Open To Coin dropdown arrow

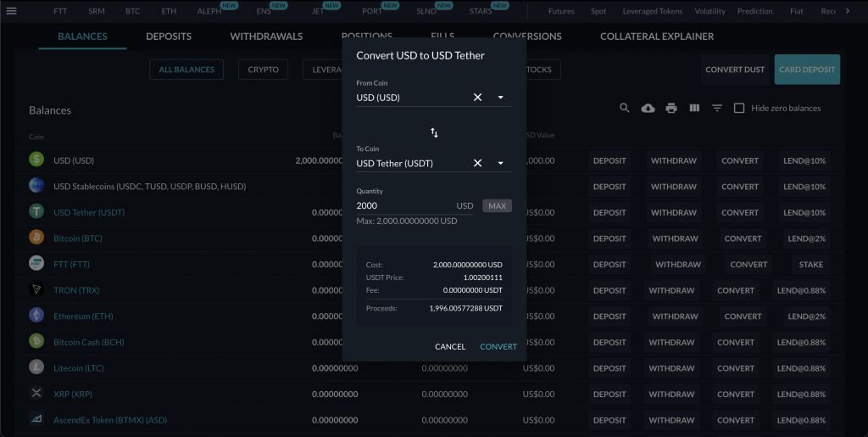(500, 163)
